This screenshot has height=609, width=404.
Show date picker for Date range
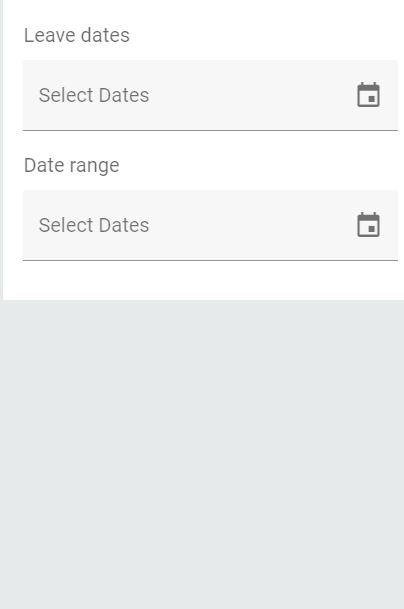368,224
